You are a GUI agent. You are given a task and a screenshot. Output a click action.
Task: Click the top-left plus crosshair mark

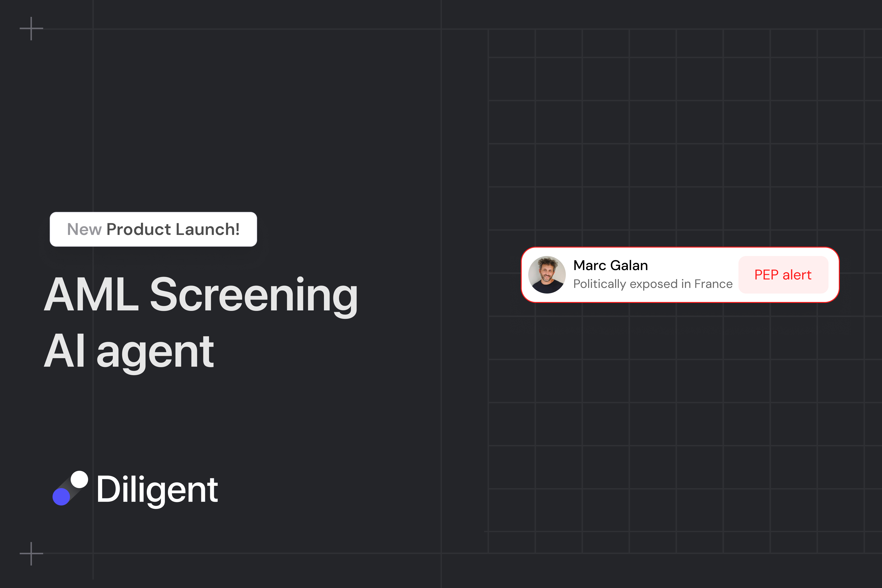click(x=31, y=29)
